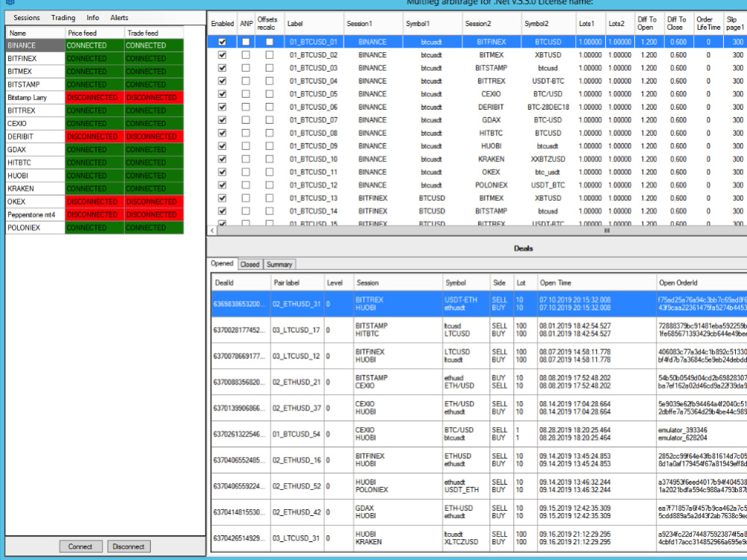Check ANP for 01_BTCUSD_06
Screen dimensions: 747x560
click(x=245, y=107)
